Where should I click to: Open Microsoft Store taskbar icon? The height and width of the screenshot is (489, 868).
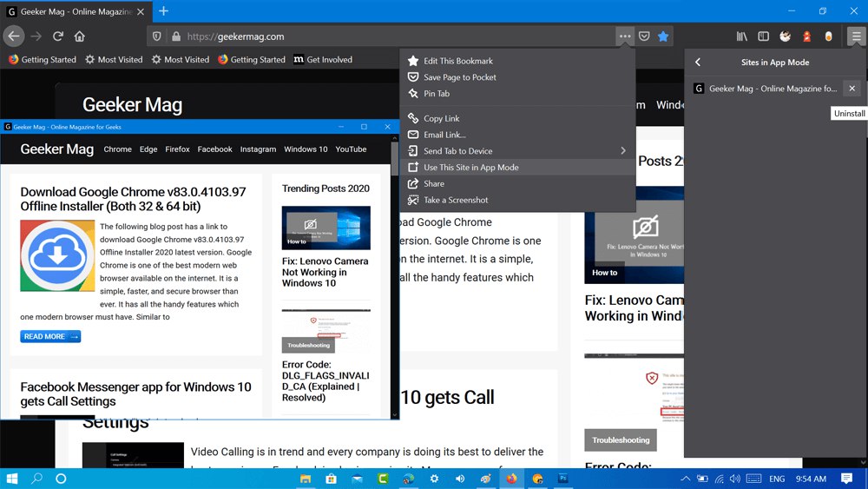point(331,479)
